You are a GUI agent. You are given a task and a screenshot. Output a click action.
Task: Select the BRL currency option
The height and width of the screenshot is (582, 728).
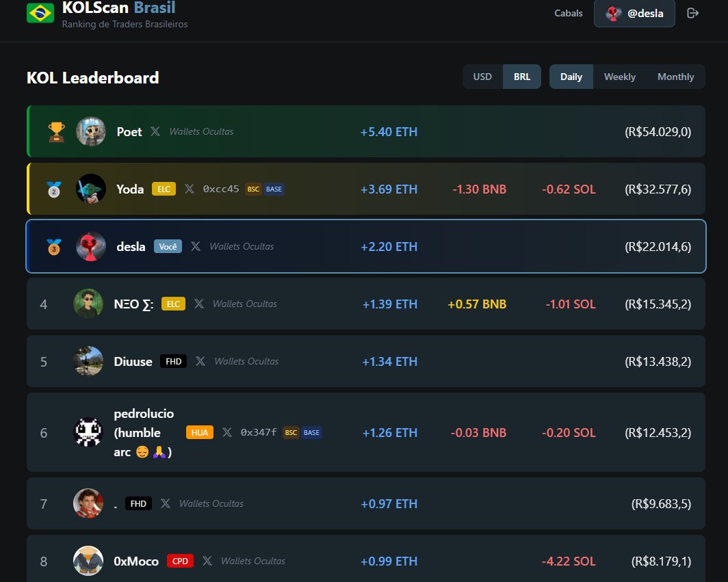coord(522,77)
